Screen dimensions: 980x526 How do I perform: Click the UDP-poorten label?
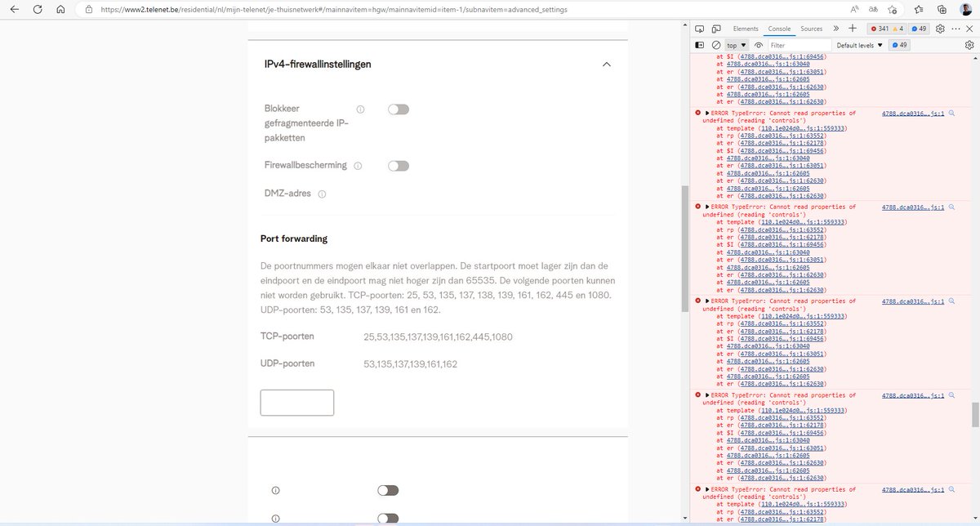[288, 363]
